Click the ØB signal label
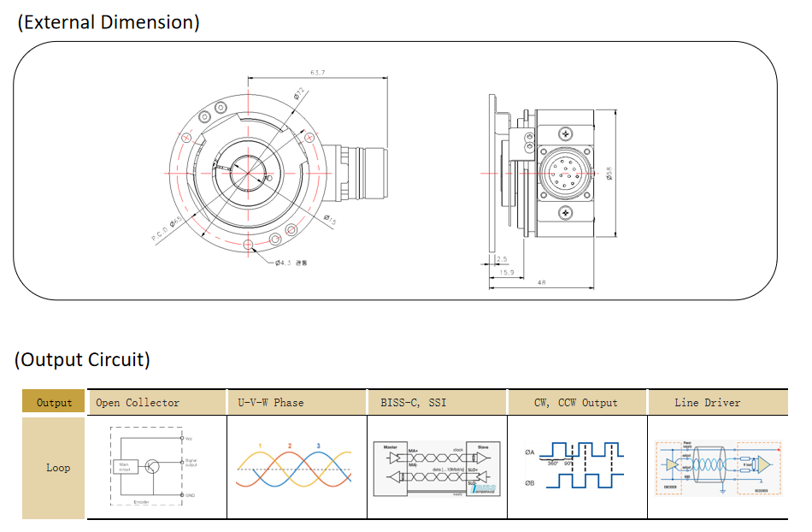Viewport: 812px width, 532px height. pos(529,483)
